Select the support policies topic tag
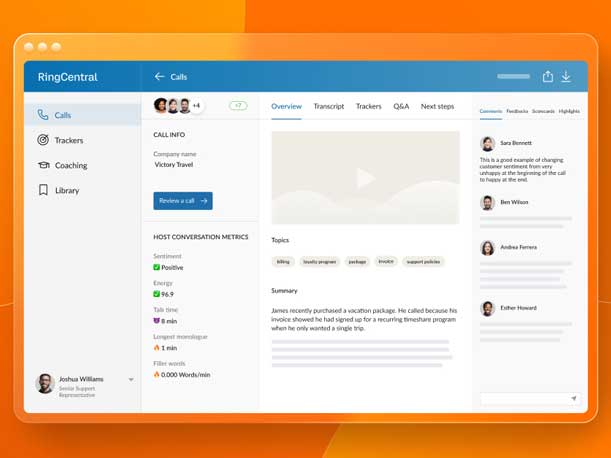 423,262
